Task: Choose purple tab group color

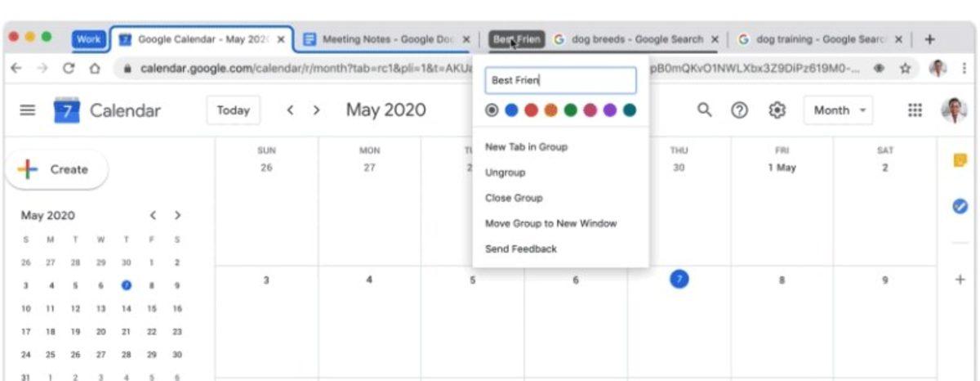Action: pos(609,110)
